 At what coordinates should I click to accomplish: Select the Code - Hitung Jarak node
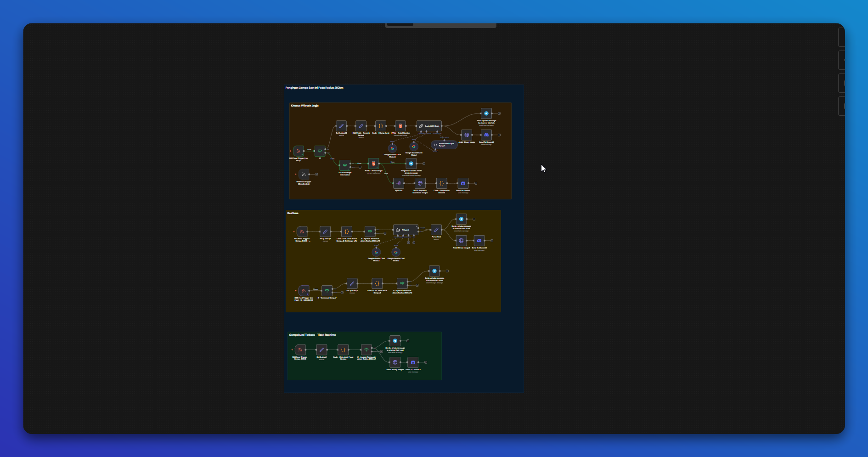(x=381, y=126)
